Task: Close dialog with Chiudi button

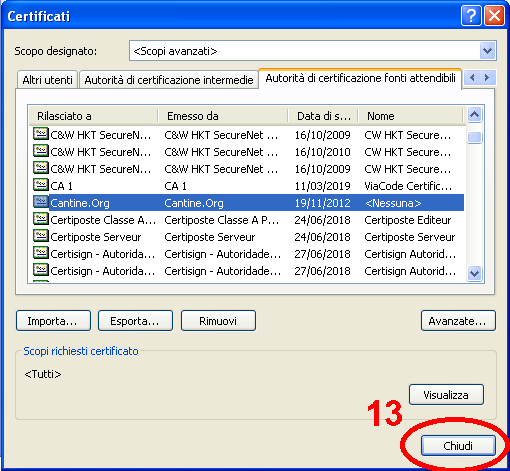Action: coord(458,446)
